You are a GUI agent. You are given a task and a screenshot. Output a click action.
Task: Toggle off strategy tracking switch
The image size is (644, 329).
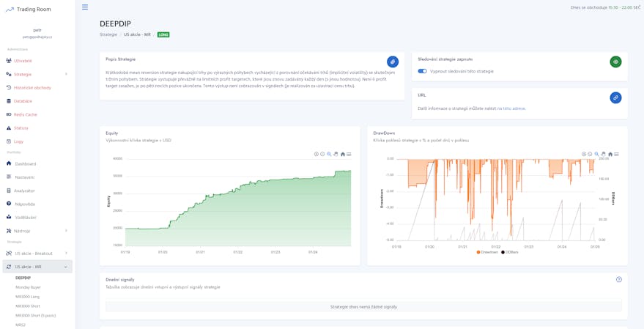(x=422, y=71)
